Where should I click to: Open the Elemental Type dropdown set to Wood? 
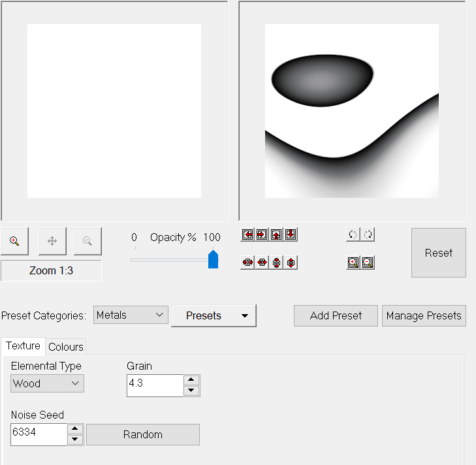47,383
